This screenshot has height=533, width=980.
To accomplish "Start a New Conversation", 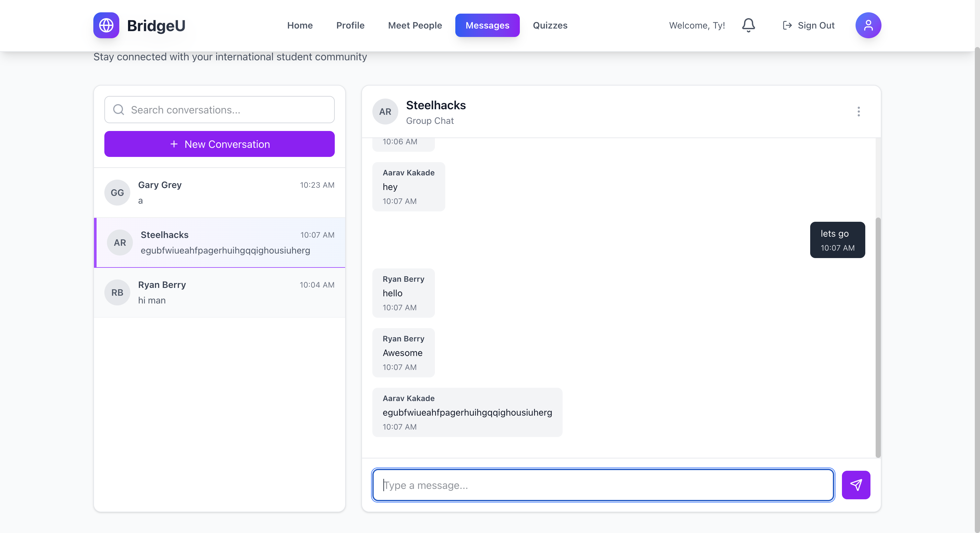I will (x=219, y=144).
